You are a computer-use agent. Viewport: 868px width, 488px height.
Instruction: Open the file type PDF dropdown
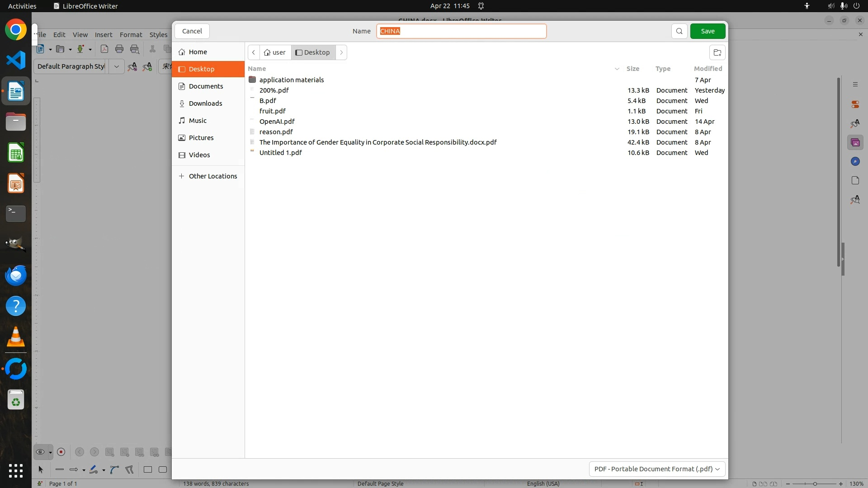pyautogui.click(x=657, y=469)
